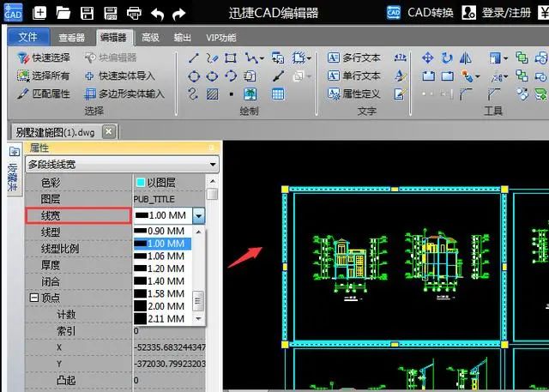Screen dimensions: 549x392
Task: Click 快速选择 quick select button
Action: pos(44,57)
